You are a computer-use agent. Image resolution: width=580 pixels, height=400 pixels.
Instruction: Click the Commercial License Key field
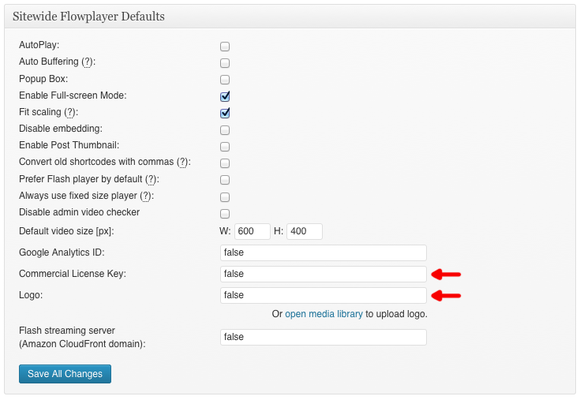click(x=323, y=274)
